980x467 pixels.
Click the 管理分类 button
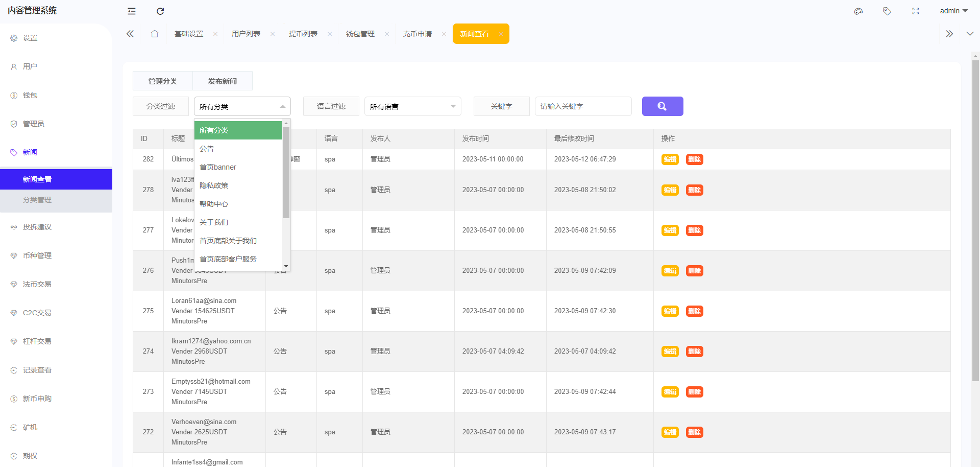click(x=162, y=81)
